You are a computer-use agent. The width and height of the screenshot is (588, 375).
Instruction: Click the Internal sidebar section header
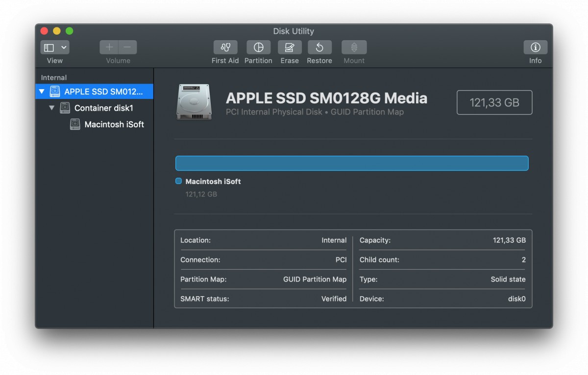pos(54,78)
